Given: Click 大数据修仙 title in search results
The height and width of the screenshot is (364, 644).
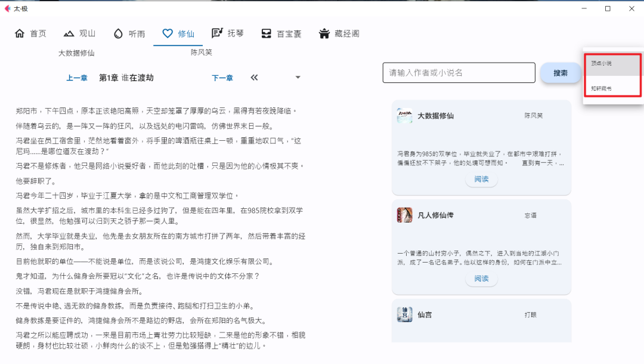Looking at the screenshot, I should [436, 116].
